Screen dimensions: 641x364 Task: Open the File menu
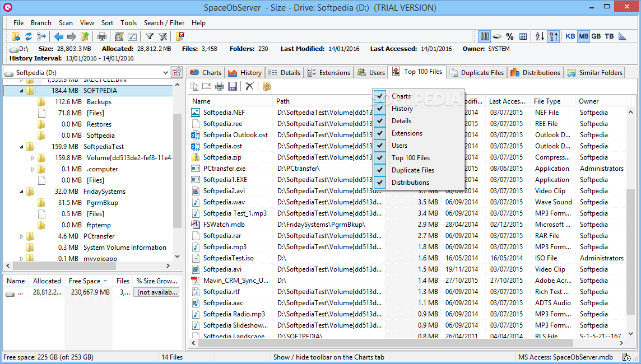(x=18, y=23)
